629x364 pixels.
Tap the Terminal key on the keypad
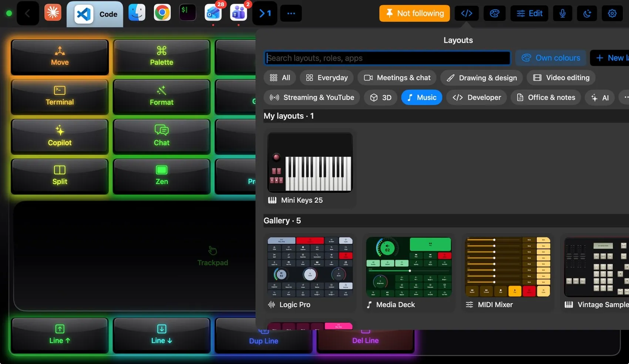tap(60, 97)
